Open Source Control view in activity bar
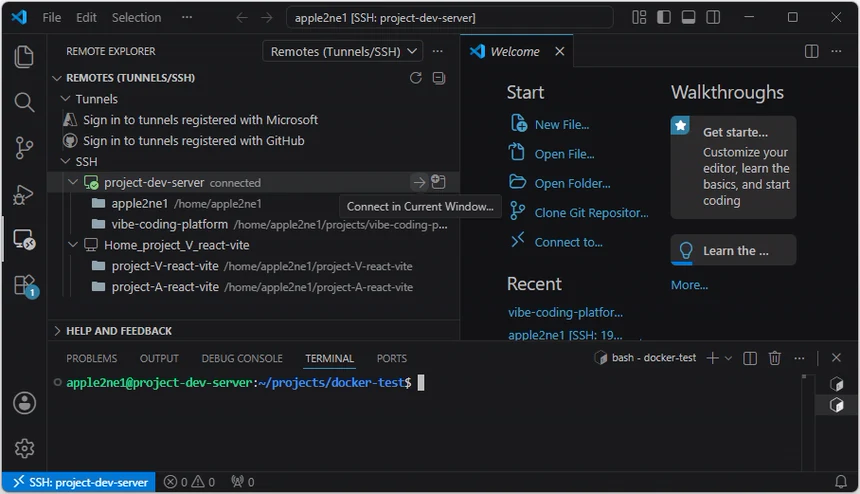This screenshot has width=860, height=494. (24, 148)
